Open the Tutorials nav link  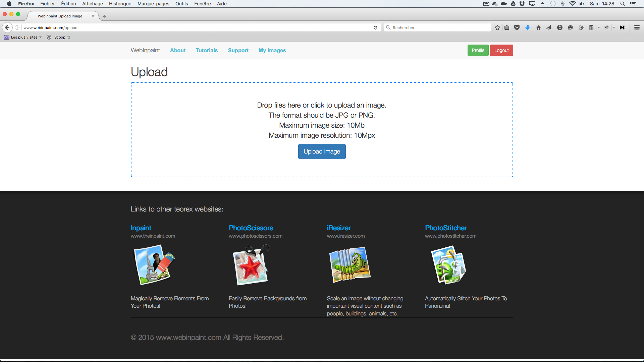pos(207,50)
